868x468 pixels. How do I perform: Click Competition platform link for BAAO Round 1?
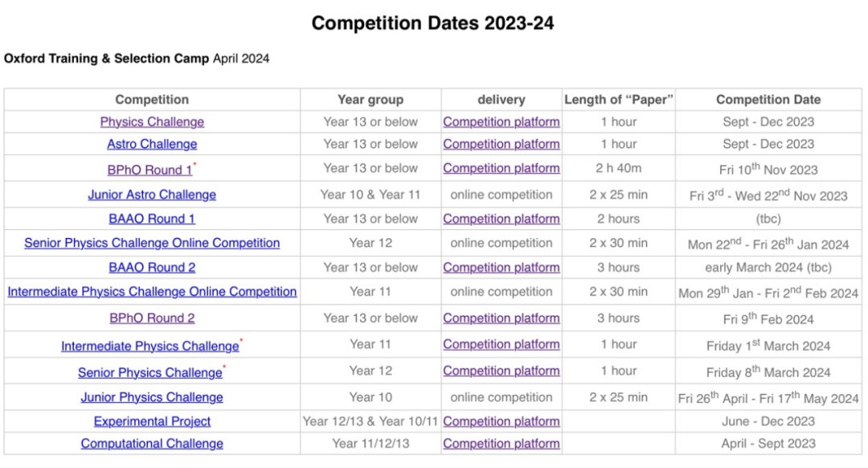pyautogui.click(x=501, y=219)
